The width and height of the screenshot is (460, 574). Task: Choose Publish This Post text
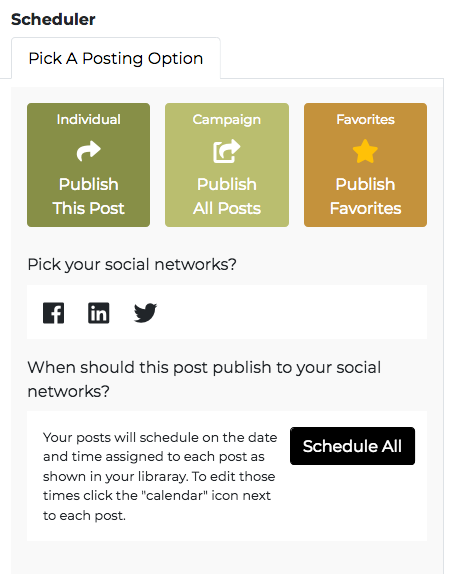tap(89, 196)
